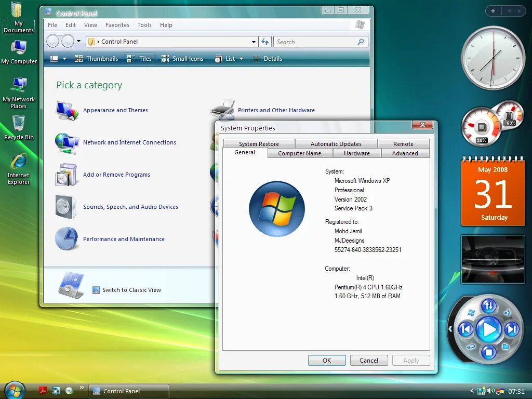Select the Recycle Bin icon
Screen dimensions: 532x399
click(19, 128)
